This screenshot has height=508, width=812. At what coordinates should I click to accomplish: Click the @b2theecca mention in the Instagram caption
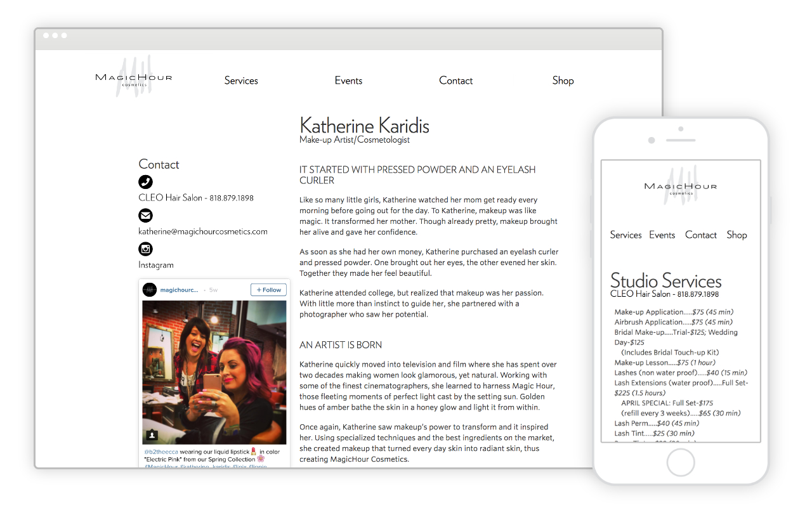pos(161,452)
